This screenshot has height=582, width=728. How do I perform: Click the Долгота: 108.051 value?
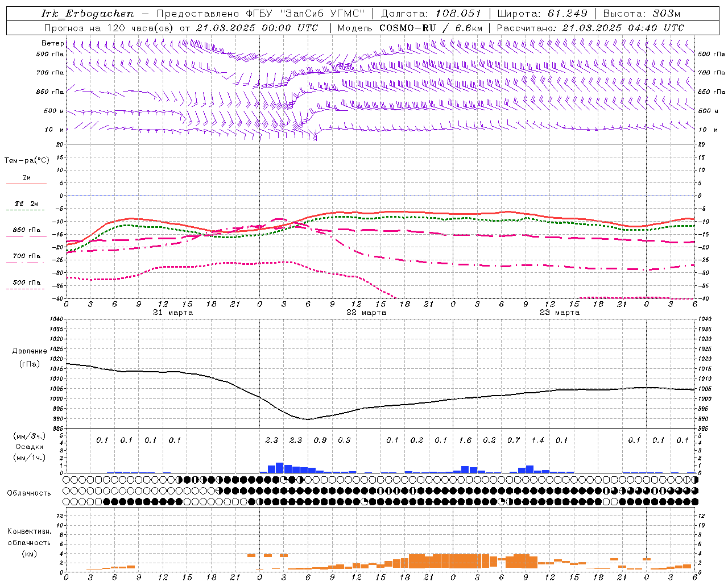coord(431,14)
